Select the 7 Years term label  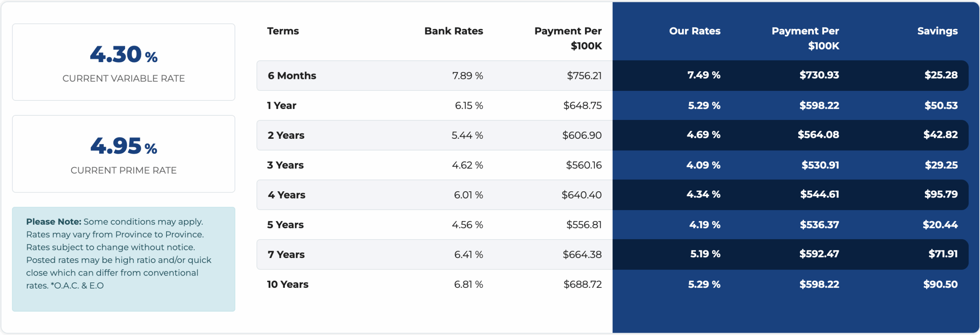click(x=286, y=255)
